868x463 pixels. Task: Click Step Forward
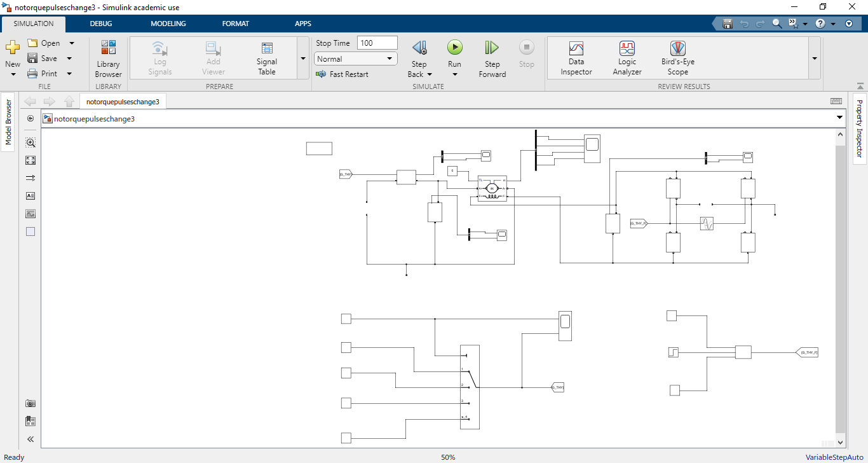[492, 59]
